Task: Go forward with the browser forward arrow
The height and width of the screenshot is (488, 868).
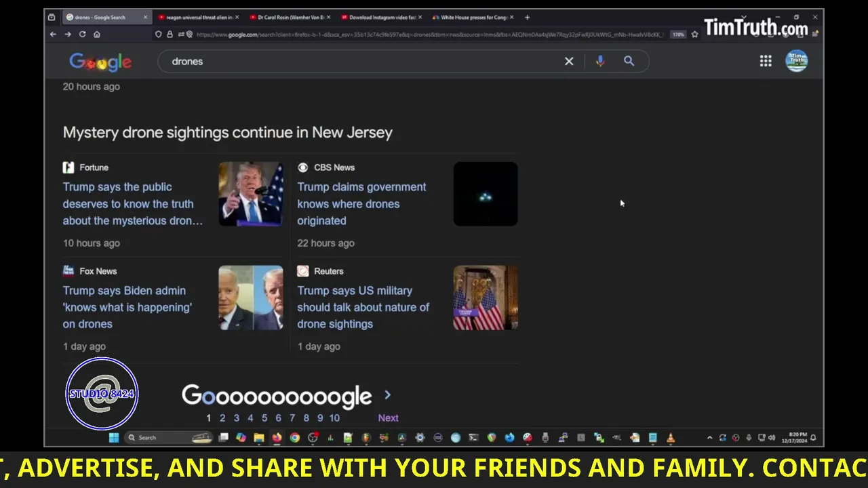Action: tap(68, 34)
